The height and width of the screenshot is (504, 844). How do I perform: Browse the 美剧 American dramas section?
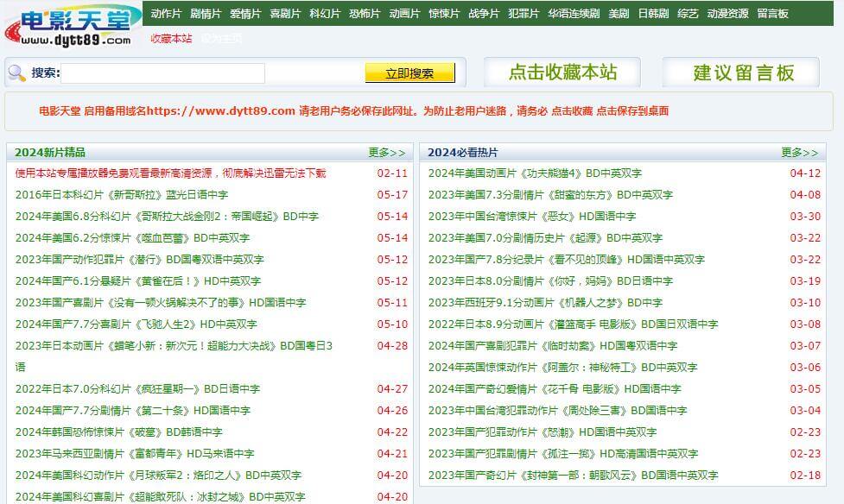click(x=620, y=13)
